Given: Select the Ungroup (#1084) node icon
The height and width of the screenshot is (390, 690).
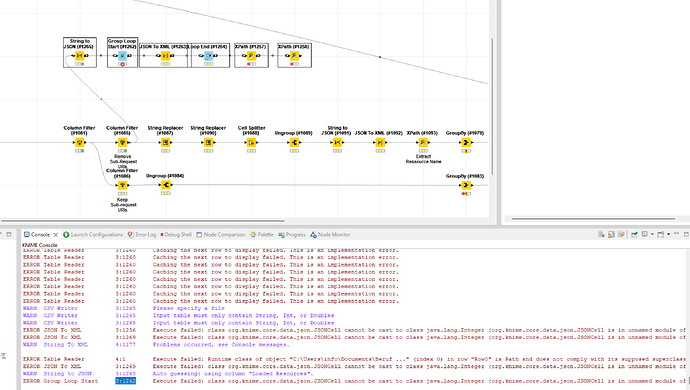Looking at the screenshot, I should tap(165, 185).
